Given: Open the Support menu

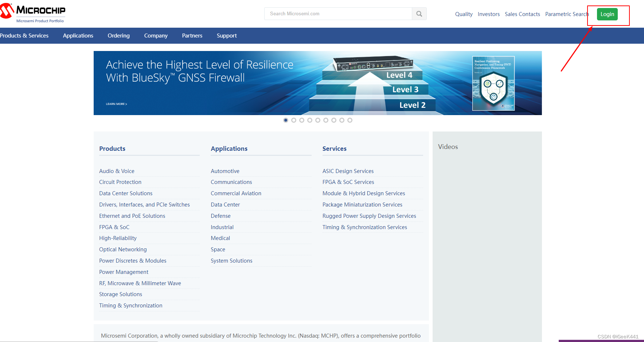Looking at the screenshot, I should [x=227, y=36].
